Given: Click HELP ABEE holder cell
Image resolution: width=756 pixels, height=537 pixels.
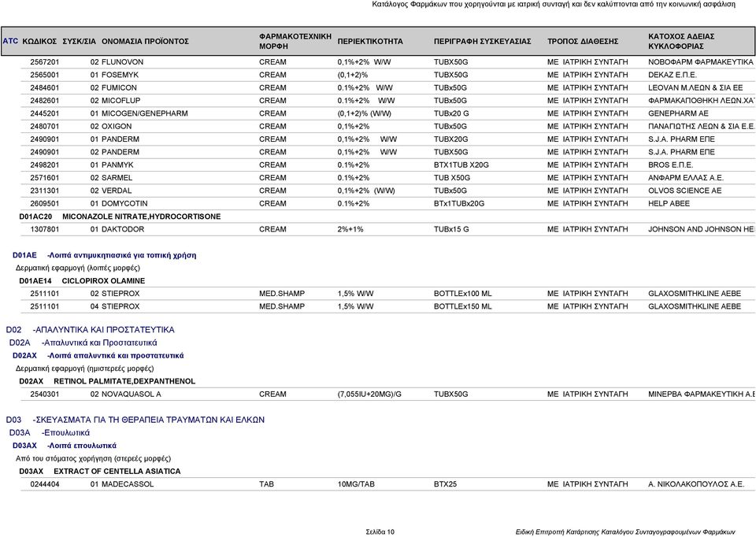Looking at the screenshot, I should [669, 203].
